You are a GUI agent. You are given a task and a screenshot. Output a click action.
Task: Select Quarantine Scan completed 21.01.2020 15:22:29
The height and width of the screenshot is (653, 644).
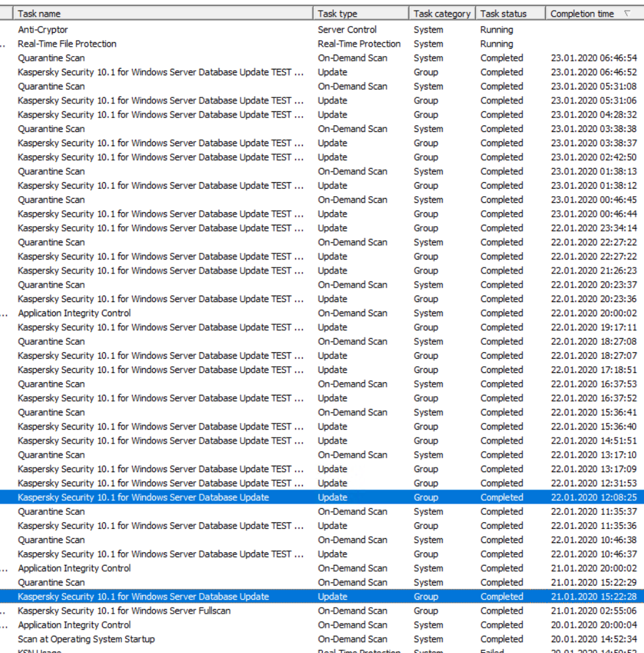[322, 582]
